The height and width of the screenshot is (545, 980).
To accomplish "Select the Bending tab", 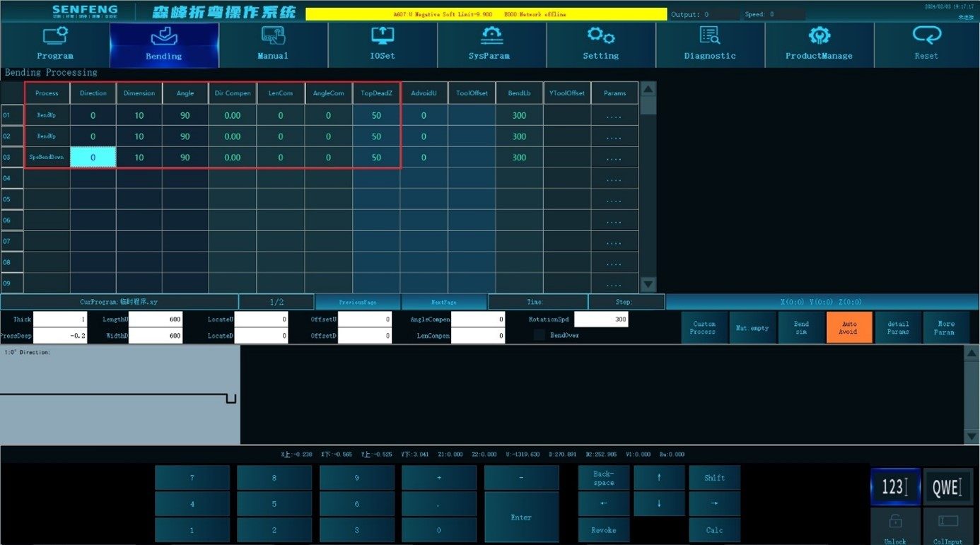I will tap(164, 45).
